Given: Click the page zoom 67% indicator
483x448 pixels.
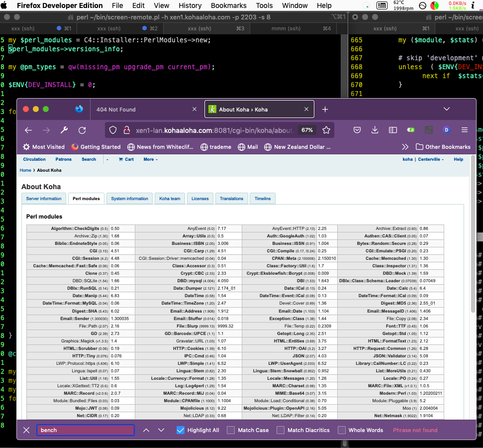Looking at the screenshot, I should [x=307, y=130].
